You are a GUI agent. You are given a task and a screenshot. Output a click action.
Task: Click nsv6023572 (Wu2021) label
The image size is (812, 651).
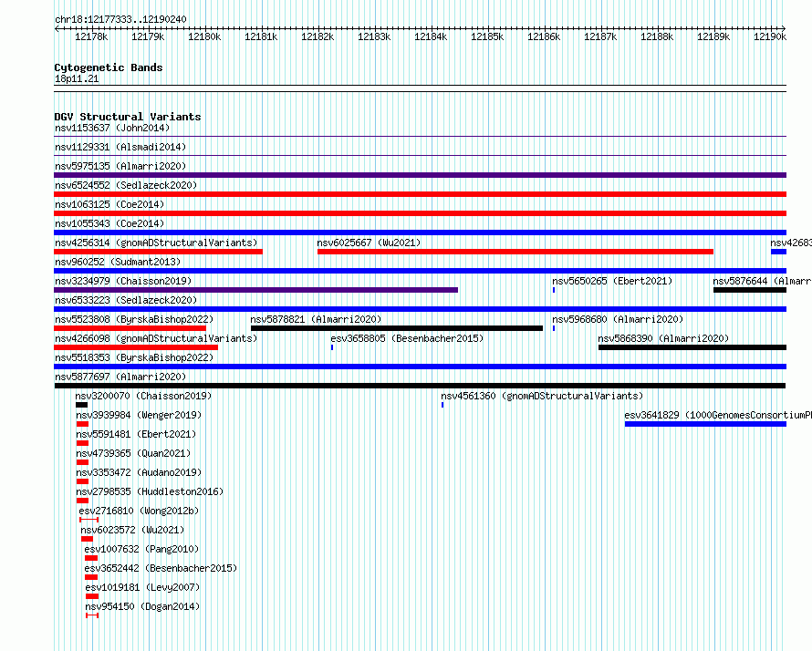coord(132,530)
